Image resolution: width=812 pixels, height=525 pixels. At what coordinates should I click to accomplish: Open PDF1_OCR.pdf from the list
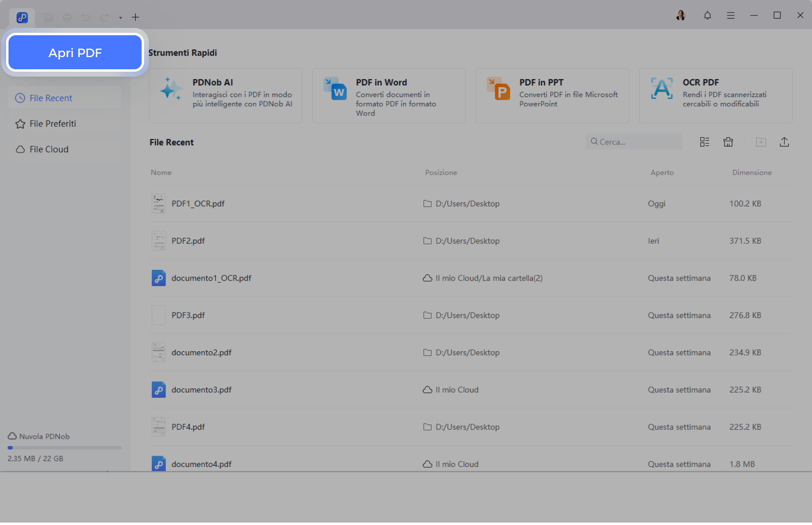(x=470, y=203)
